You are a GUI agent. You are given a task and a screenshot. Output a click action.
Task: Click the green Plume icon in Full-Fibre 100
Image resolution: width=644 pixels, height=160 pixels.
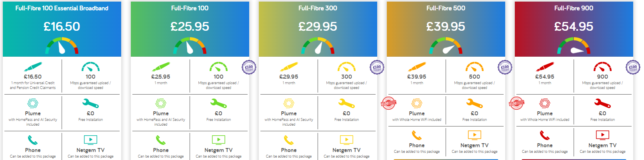pos(161,103)
